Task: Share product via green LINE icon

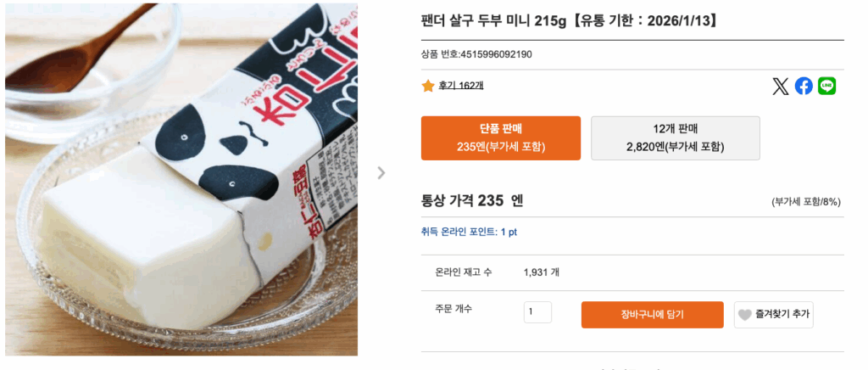Action: 826,86
